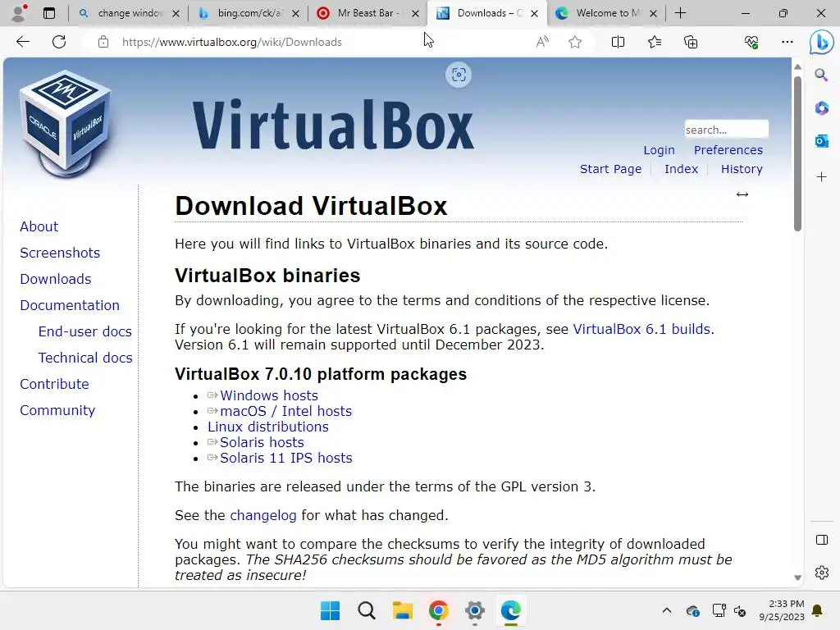Screen dimensions: 840x630
Task: Hide the sidebar using panel icon
Action: tap(821, 540)
